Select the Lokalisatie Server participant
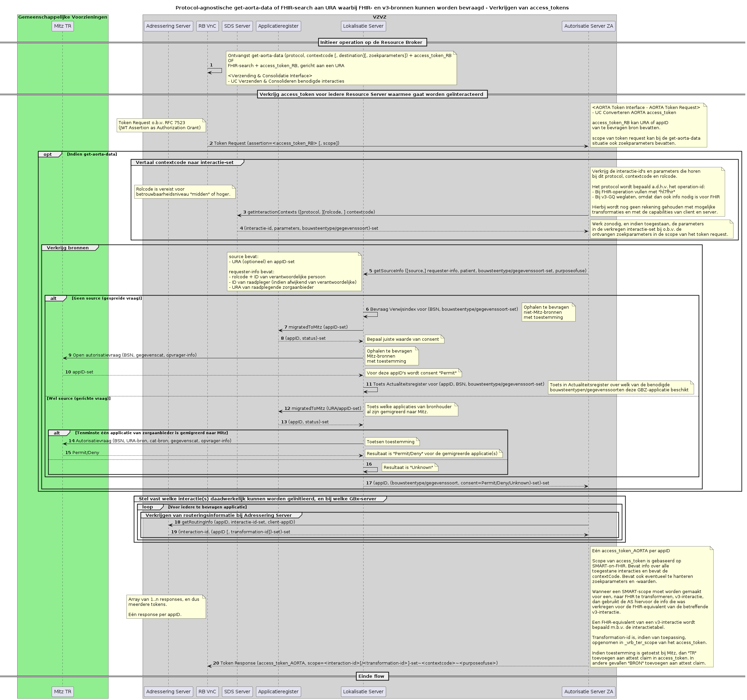747x700 pixels. coord(363,26)
